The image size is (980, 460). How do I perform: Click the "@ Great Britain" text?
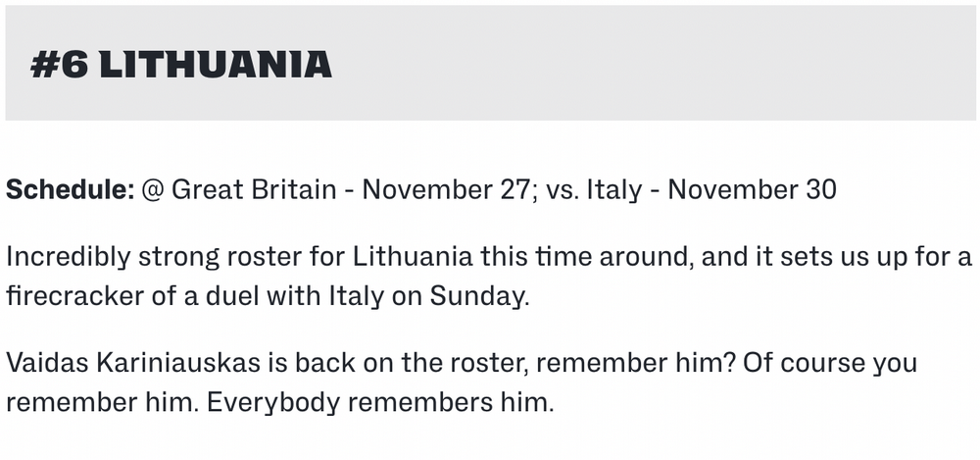238,189
